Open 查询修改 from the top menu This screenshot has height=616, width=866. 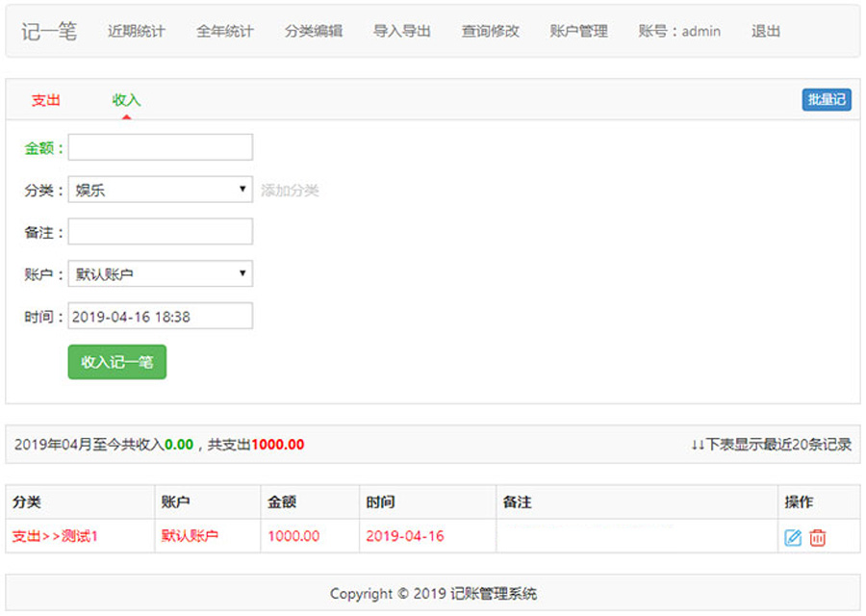[491, 31]
